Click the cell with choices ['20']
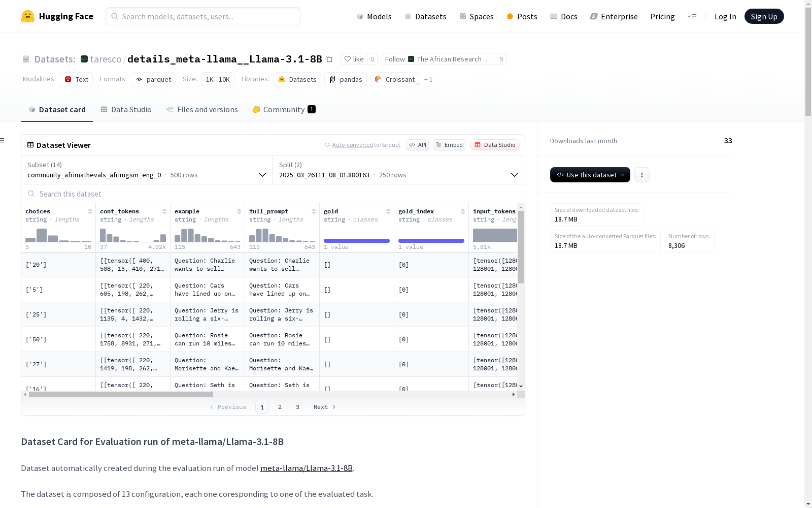Viewport: 812px width, 508px height. pos(58,265)
